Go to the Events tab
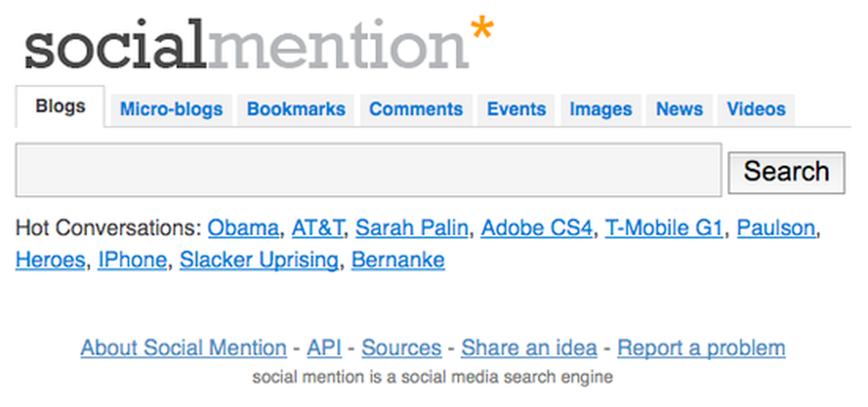This screenshot has height=407, width=868. tap(517, 109)
